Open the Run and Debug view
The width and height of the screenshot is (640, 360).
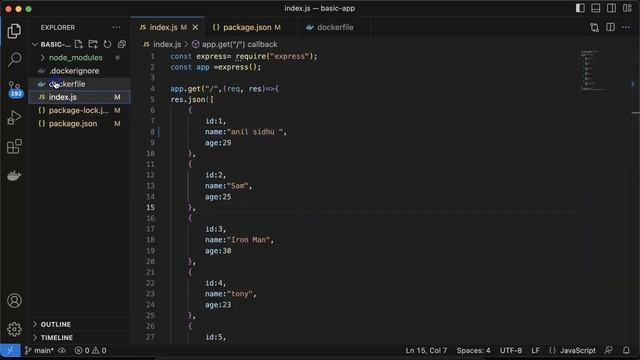pyautogui.click(x=14, y=118)
